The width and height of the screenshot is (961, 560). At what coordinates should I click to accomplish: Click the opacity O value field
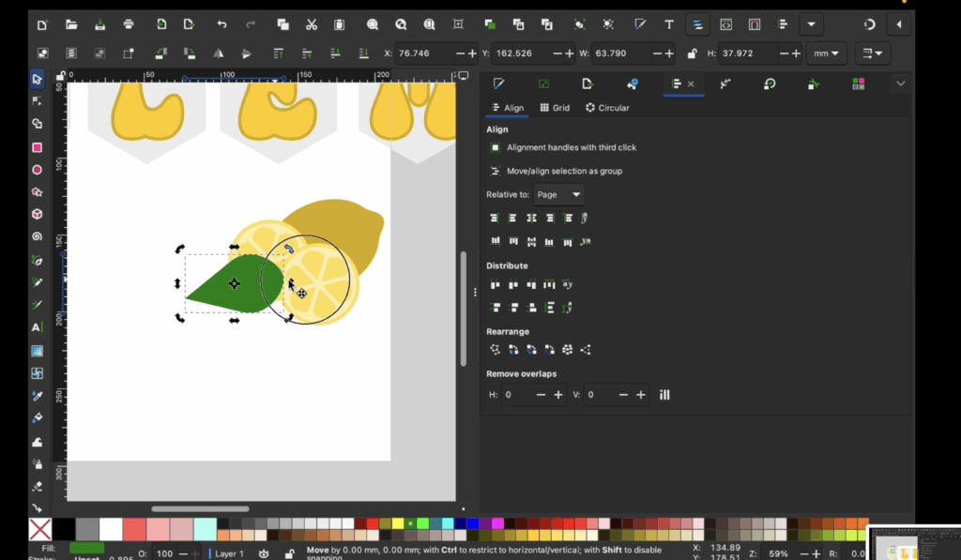pyautogui.click(x=165, y=553)
